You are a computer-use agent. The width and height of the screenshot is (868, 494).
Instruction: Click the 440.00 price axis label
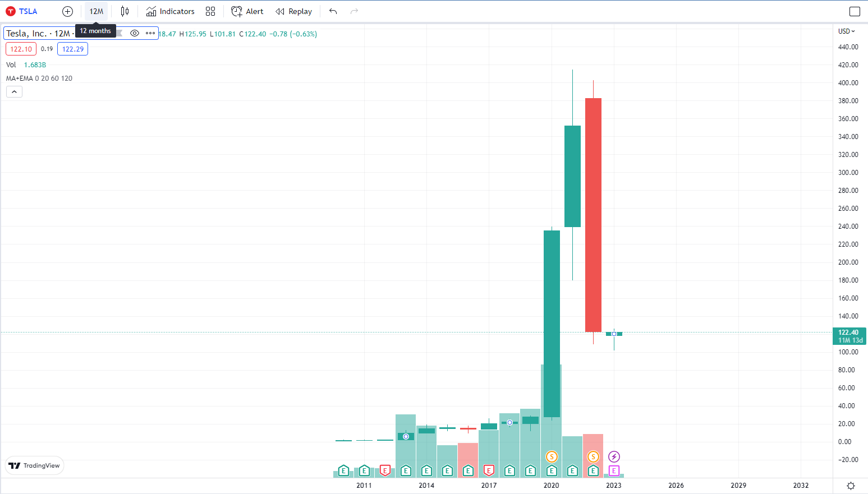tap(848, 47)
